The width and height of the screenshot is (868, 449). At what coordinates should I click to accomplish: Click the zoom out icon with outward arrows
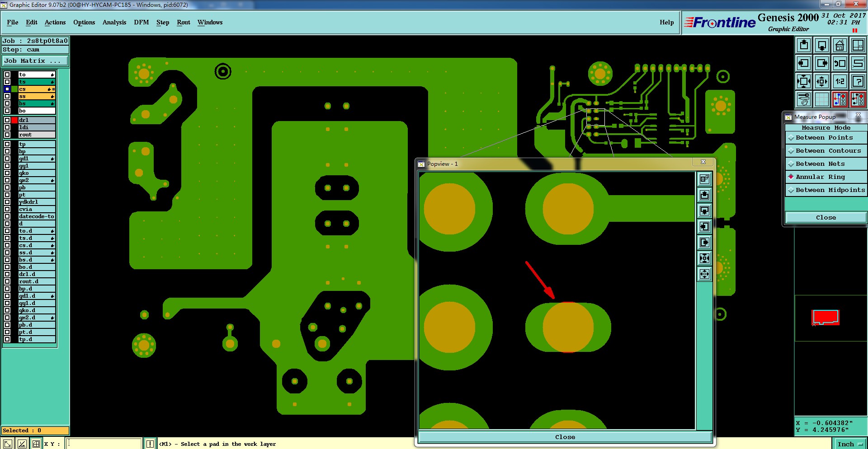(822, 81)
